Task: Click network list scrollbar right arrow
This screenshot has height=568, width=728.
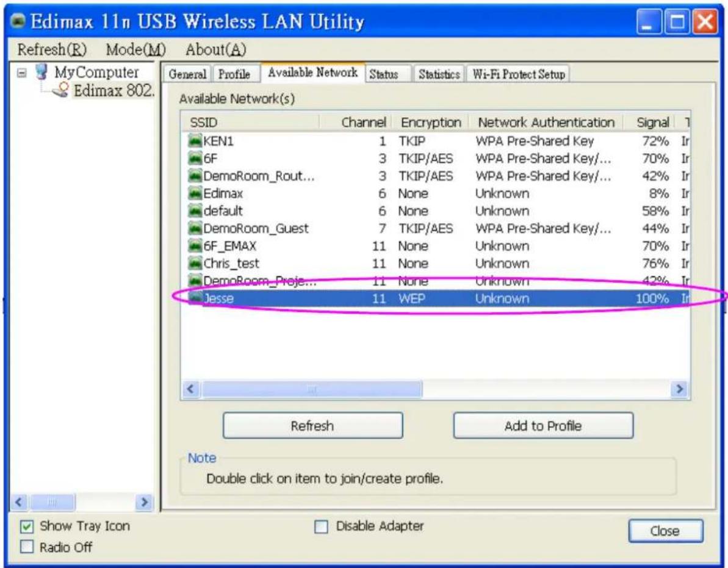Action: 680,389
